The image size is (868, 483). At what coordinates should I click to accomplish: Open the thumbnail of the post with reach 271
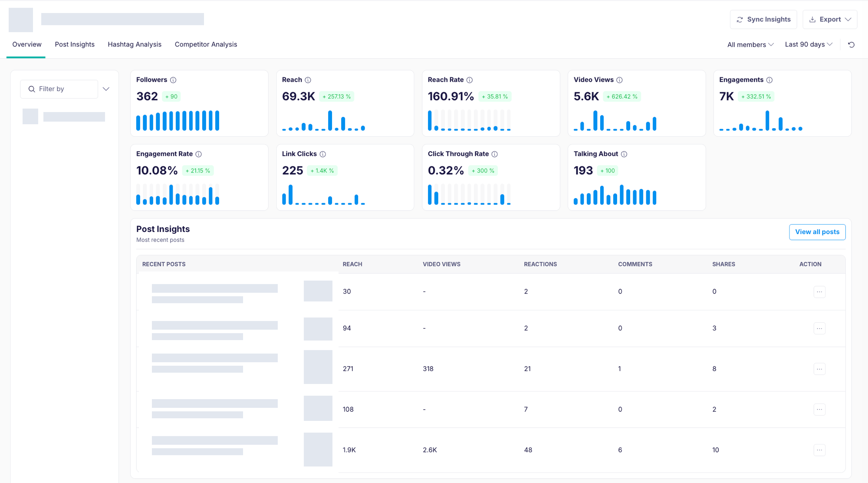click(318, 367)
